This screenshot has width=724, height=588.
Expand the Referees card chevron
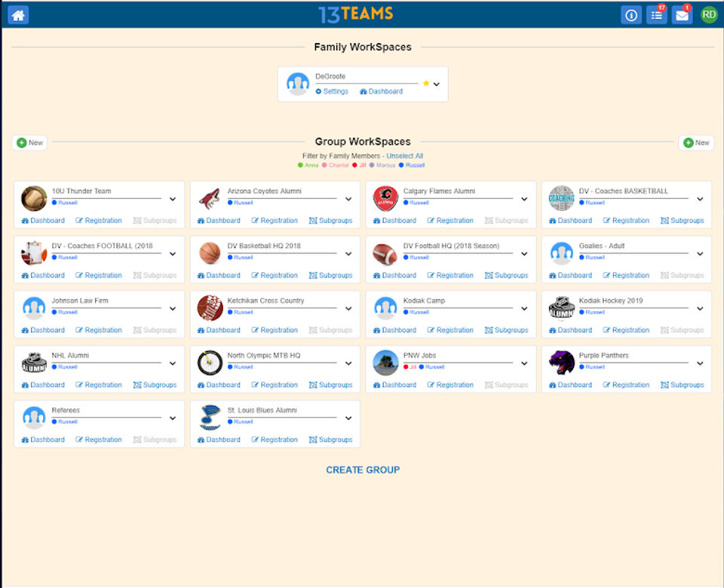(173, 418)
